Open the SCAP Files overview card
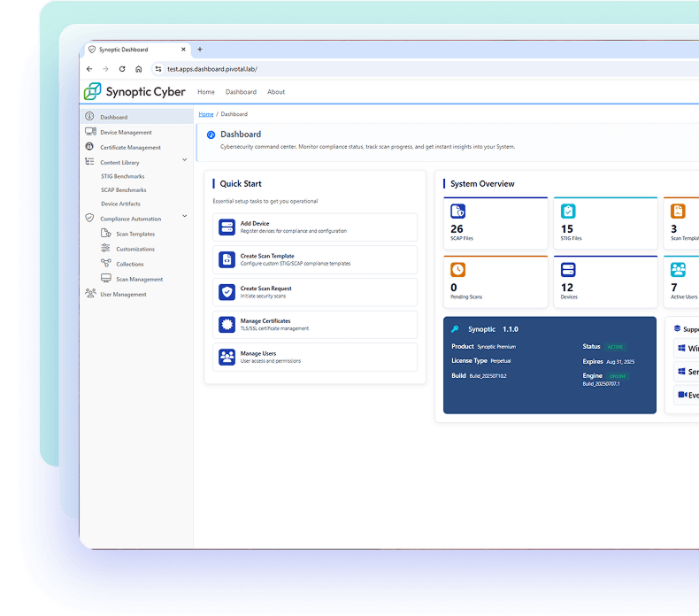 pyautogui.click(x=495, y=223)
